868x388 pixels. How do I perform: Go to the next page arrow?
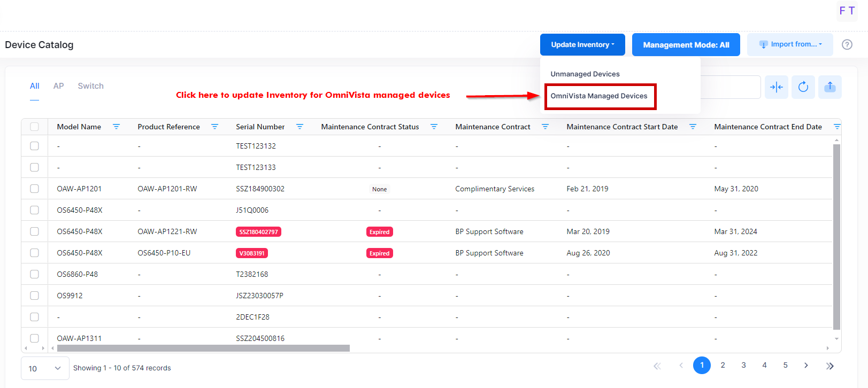tap(806, 366)
